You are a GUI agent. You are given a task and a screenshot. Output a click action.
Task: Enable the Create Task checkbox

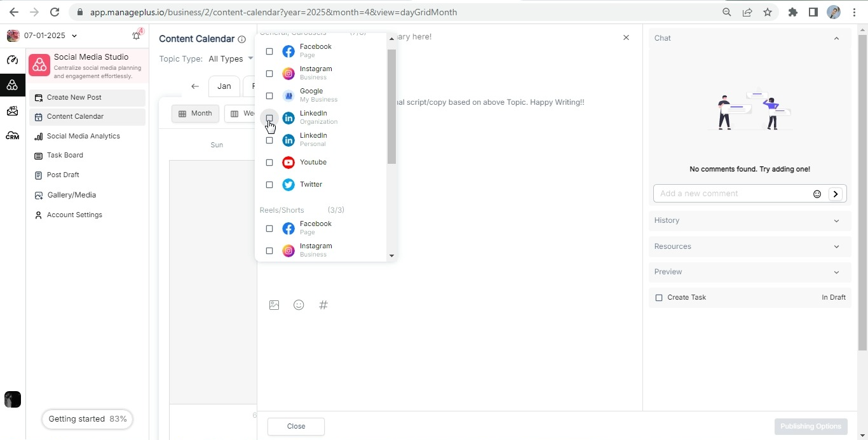pos(659,298)
